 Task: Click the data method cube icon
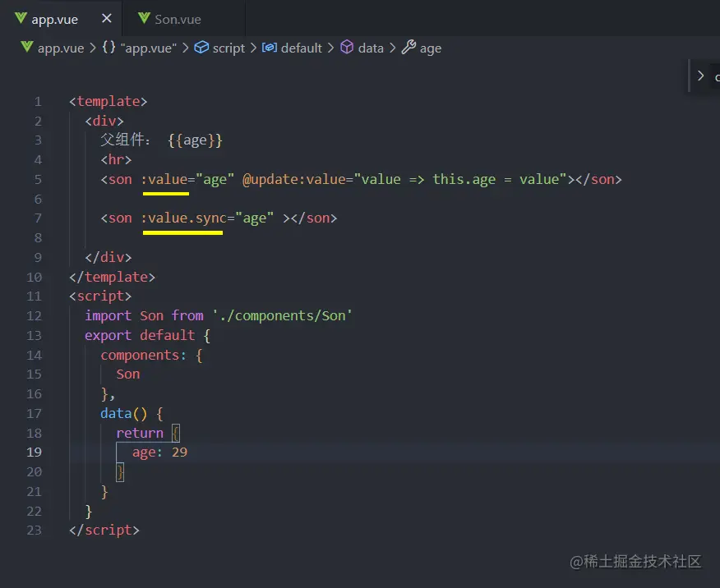[347, 48]
